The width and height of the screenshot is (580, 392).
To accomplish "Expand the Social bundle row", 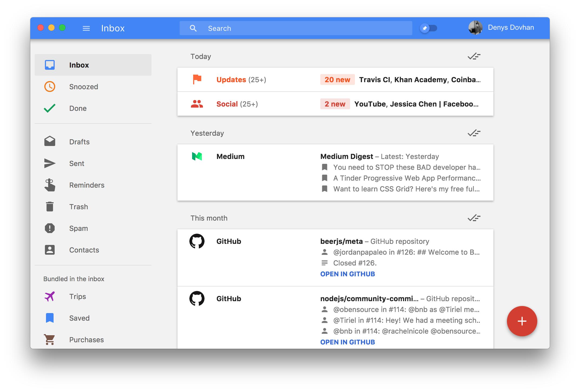I will click(335, 104).
